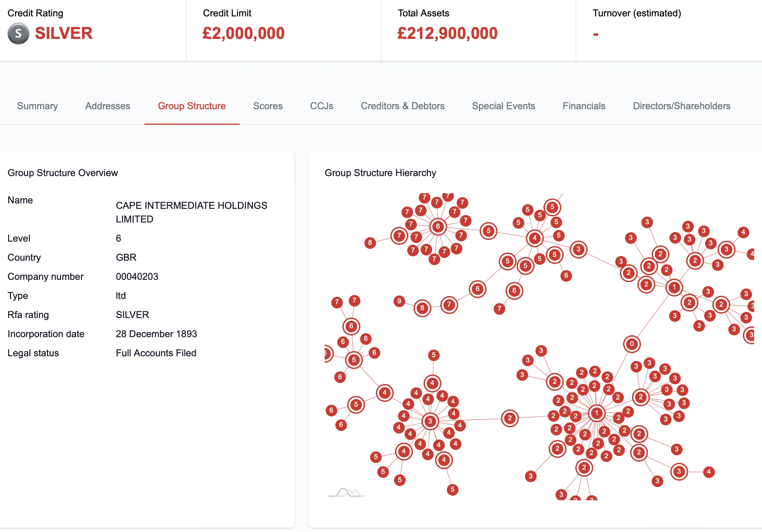Open Creditors & Debtors tab
Screen dimensions: 762x532
403,106
